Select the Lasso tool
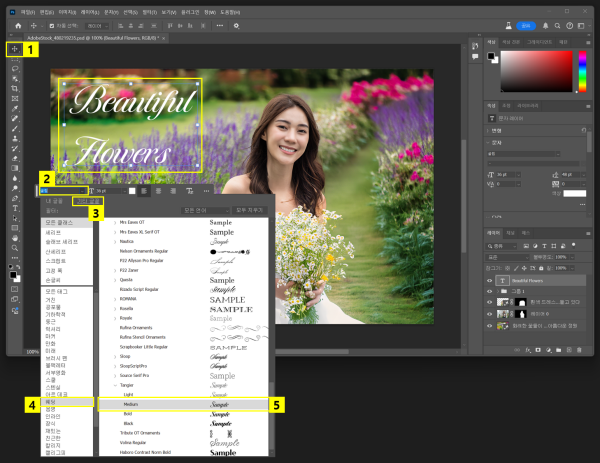This screenshot has height=463, width=600. coord(14,69)
